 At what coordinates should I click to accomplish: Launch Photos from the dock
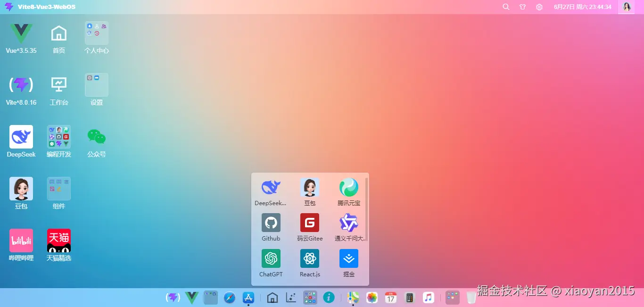372,298
